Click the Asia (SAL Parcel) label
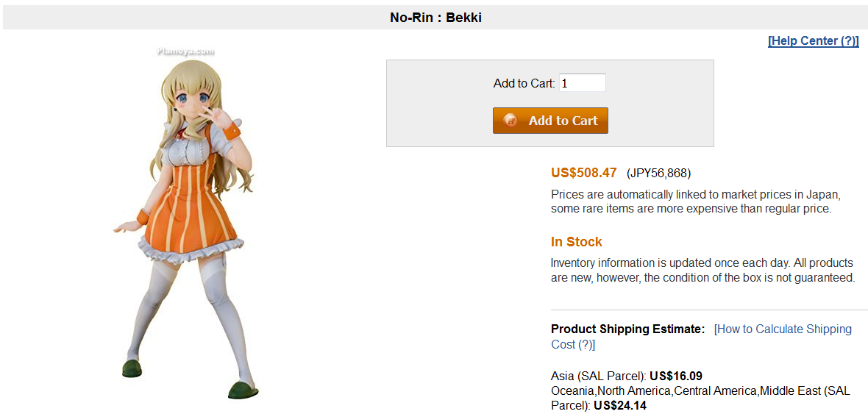The width and height of the screenshot is (868, 414). 598,376
